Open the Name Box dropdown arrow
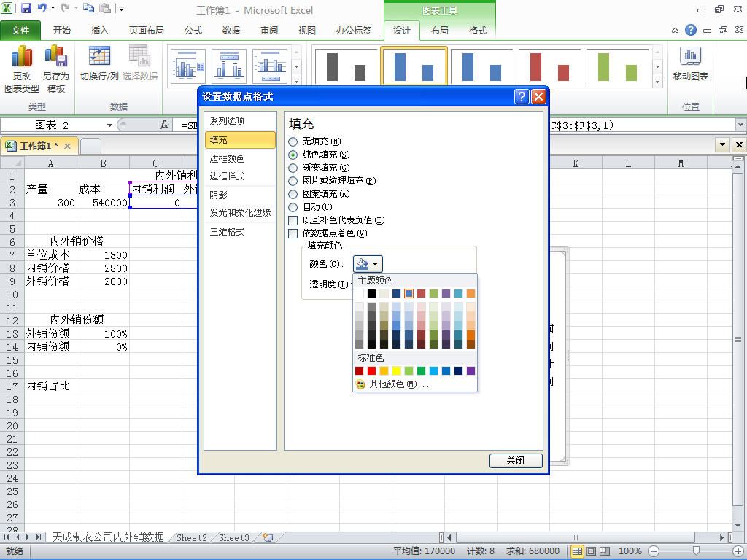The height and width of the screenshot is (560, 747). [x=109, y=125]
